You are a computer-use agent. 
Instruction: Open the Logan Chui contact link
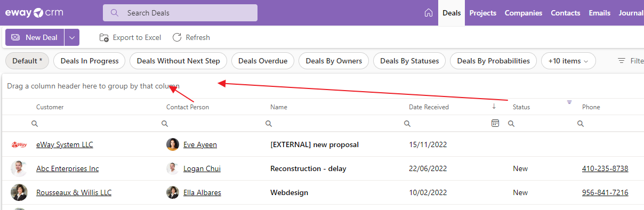point(202,168)
